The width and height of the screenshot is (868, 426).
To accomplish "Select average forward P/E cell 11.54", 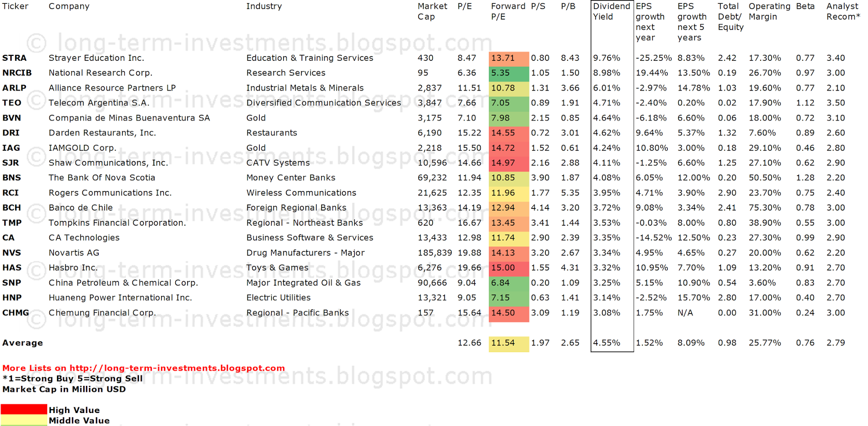I will 508,343.
